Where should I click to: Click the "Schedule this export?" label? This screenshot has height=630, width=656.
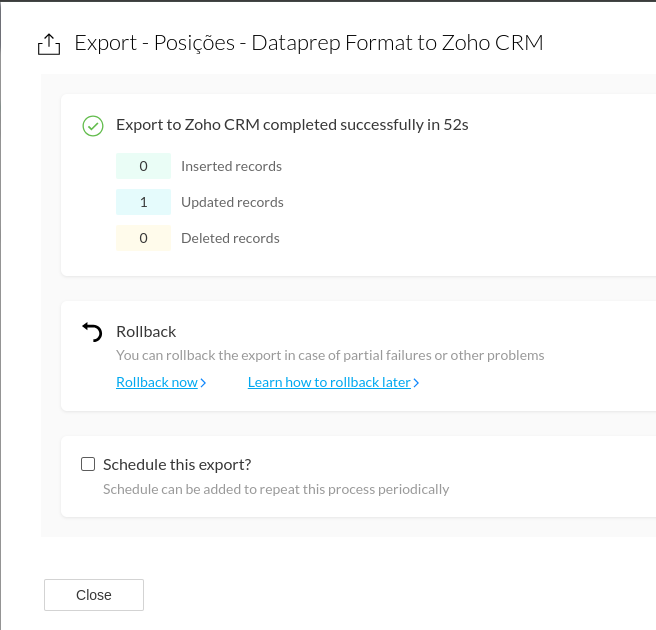tap(177, 464)
